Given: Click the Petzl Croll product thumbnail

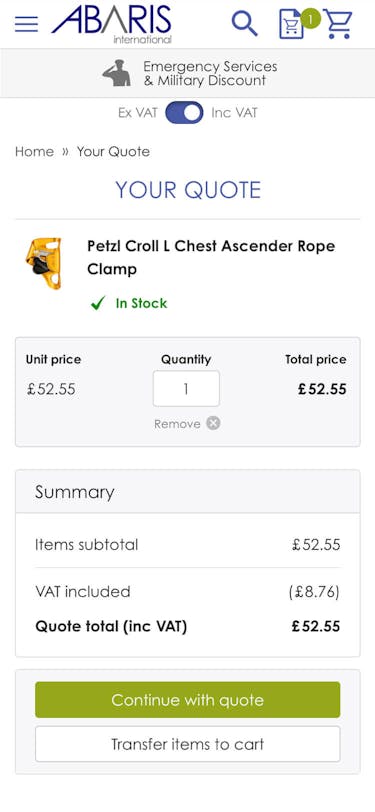Looking at the screenshot, I should tap(44, 263).
